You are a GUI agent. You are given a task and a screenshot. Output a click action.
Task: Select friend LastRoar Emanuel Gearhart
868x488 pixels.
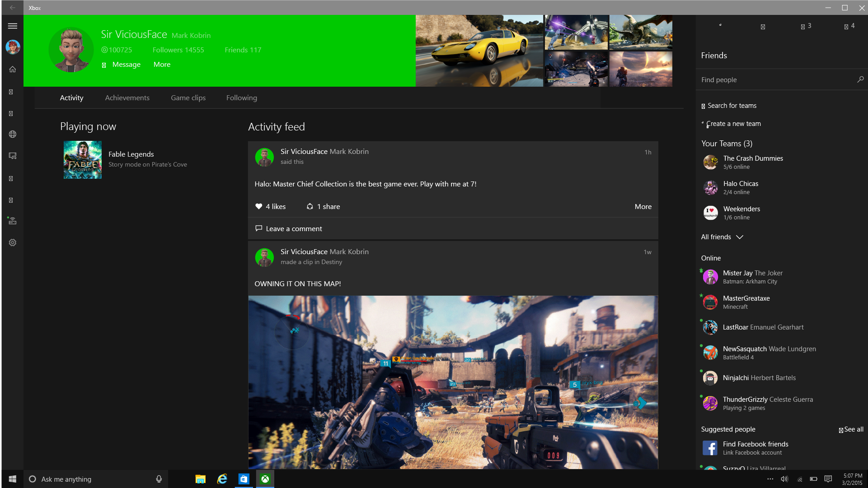782,327
